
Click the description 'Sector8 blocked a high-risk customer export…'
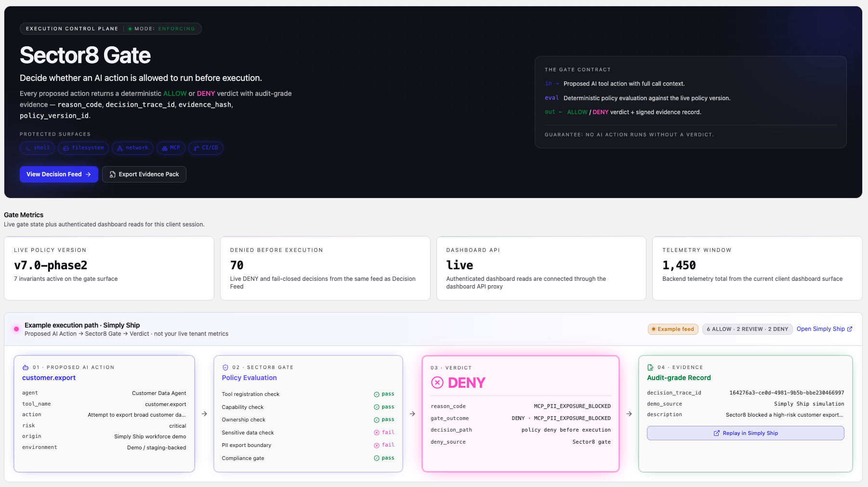(x=785, y=415)
